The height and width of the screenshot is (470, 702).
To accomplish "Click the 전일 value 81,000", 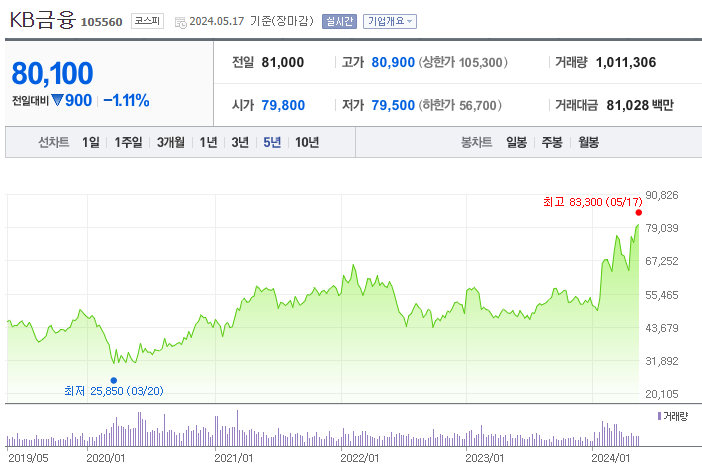I will click(x=283, y=62).
